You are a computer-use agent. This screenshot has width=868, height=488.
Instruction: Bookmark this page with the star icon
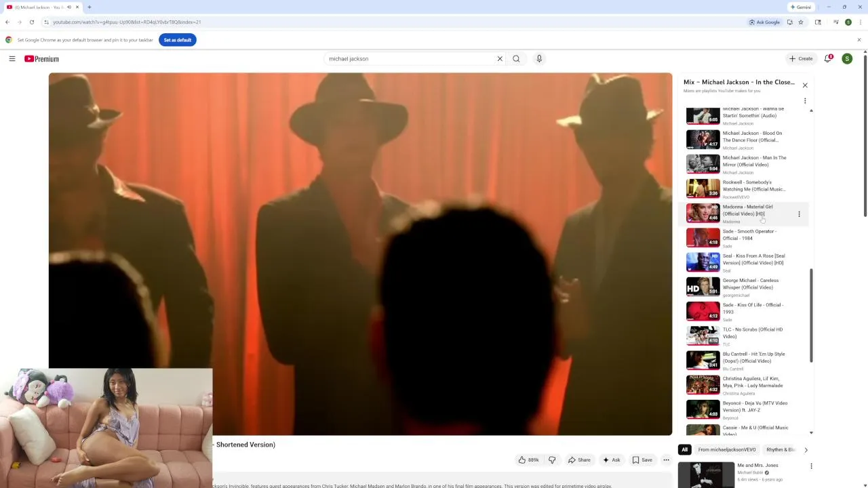(x=801, y=22)
